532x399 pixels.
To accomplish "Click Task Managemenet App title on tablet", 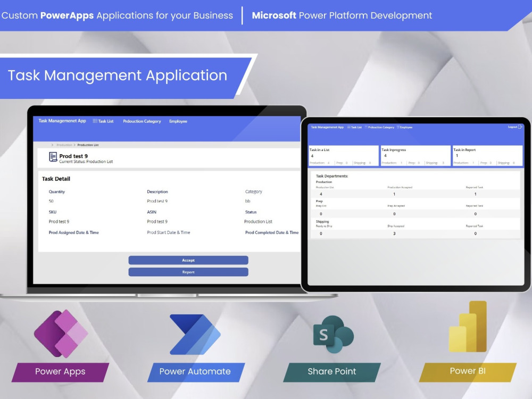I will pos(327,127).
